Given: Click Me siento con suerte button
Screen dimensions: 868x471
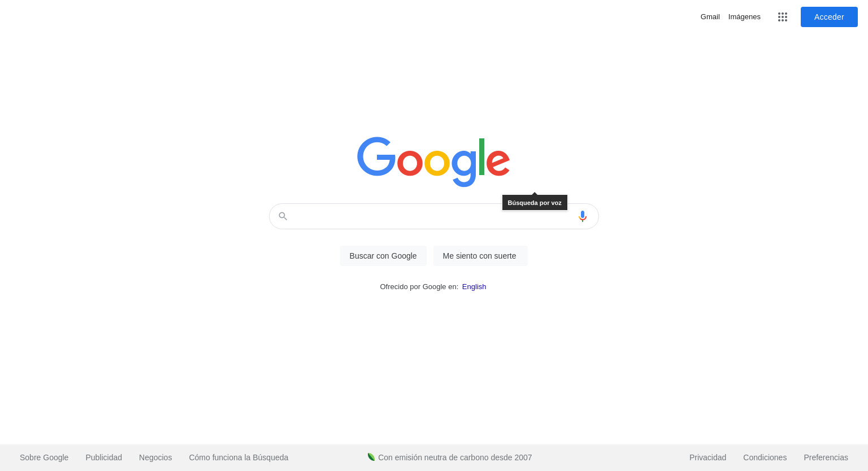Looking at the screenshot, I should tap(480, 256).
